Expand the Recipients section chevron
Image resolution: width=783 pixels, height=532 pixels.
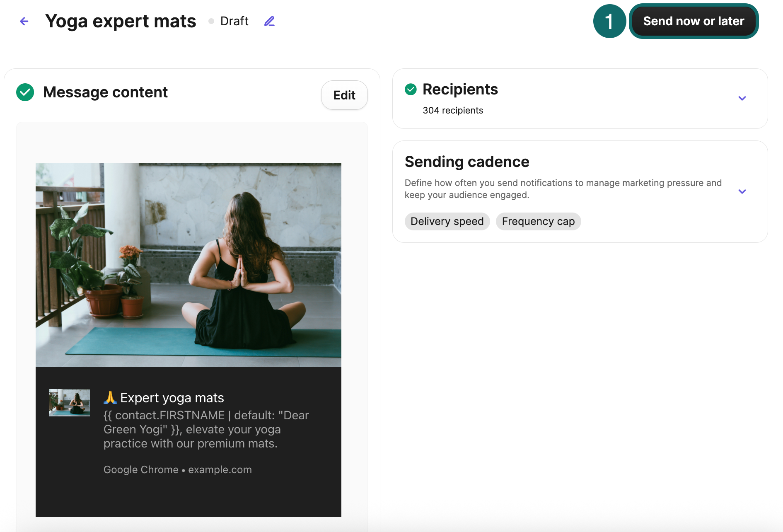pos(742,98)
